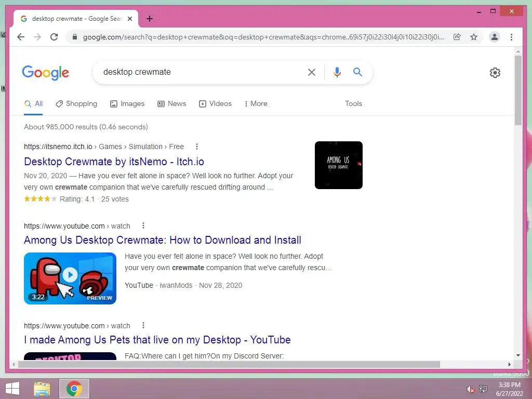Click the scroll left arrow

click(x=14, y=364)
